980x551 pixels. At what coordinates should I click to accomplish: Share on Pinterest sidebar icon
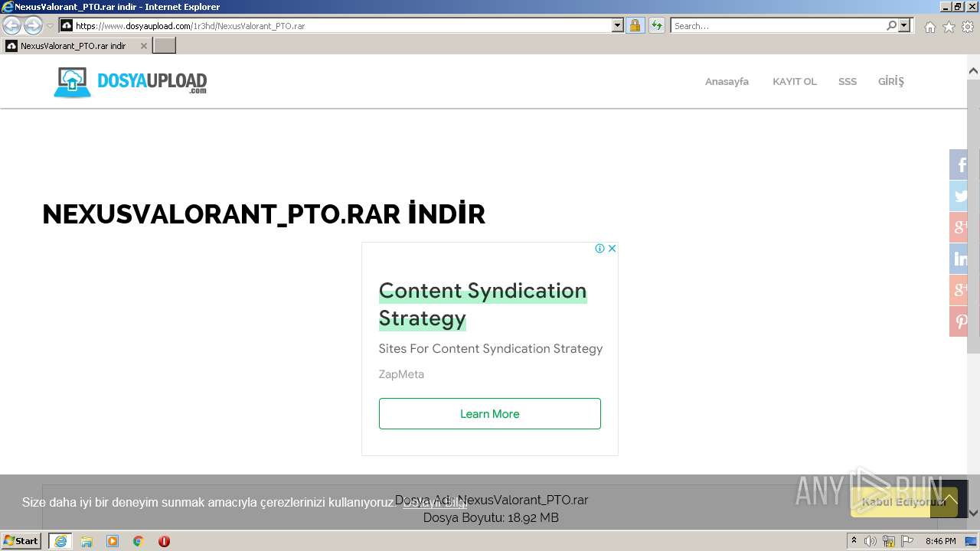[959, 321]
